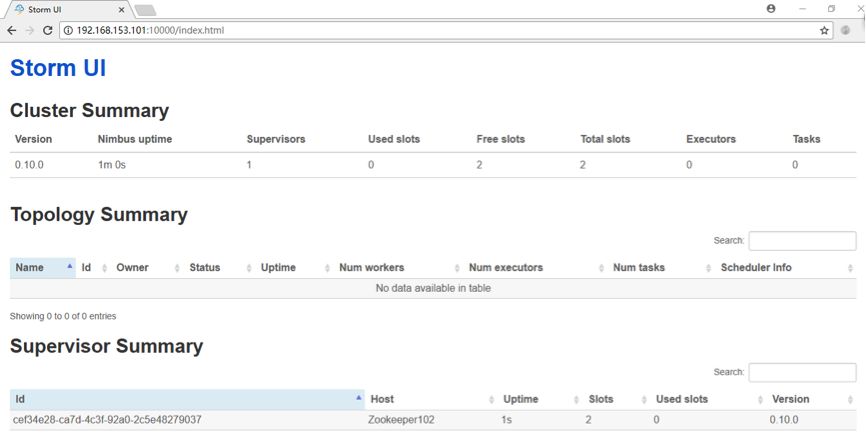Sort topology table by Id column
This screenshot has height=437, width=866.
[x=93, y=267]
